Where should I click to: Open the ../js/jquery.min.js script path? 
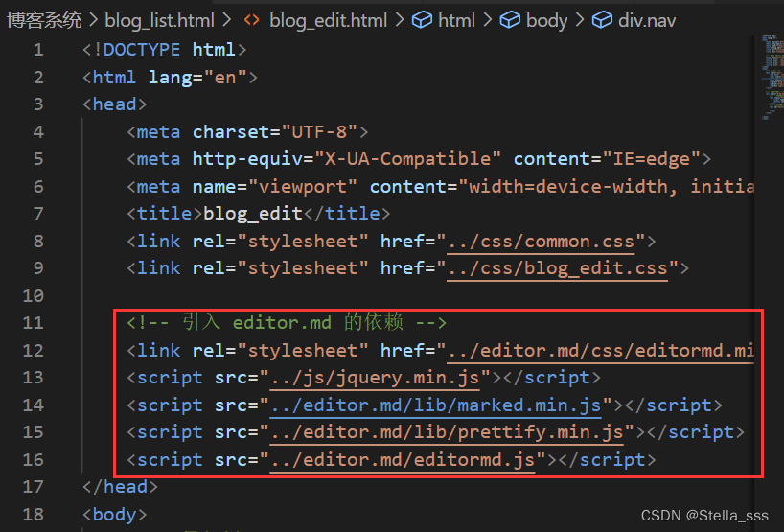pyautogui.click(x=380, y=378)
